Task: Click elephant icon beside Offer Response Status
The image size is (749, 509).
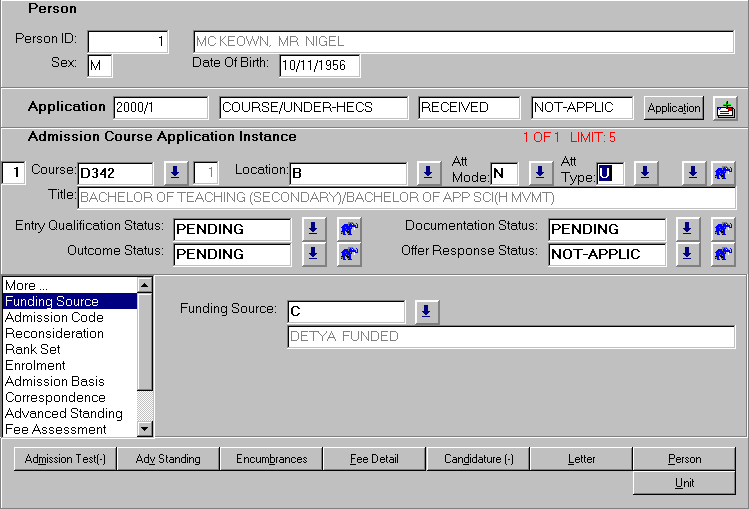Action: point(722,254)
